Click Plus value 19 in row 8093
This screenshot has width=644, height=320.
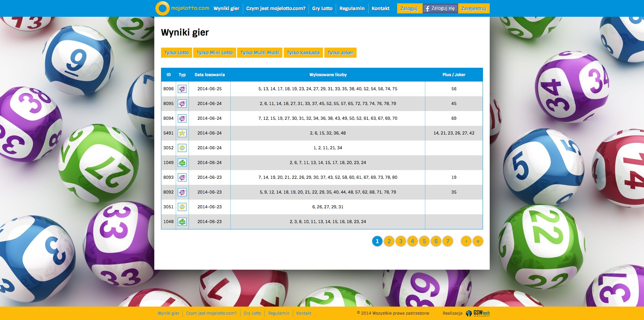[x=454, y=177]
